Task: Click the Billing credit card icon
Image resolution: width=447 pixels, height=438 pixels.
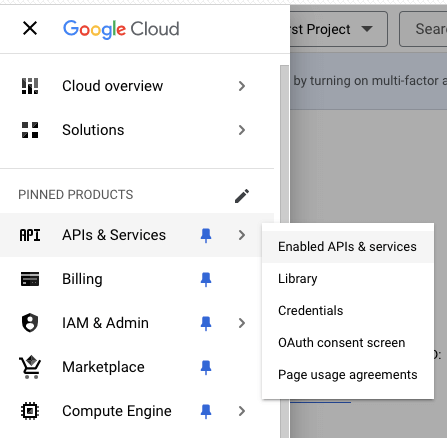Action: pyautogui.click(x=30, y=279)
